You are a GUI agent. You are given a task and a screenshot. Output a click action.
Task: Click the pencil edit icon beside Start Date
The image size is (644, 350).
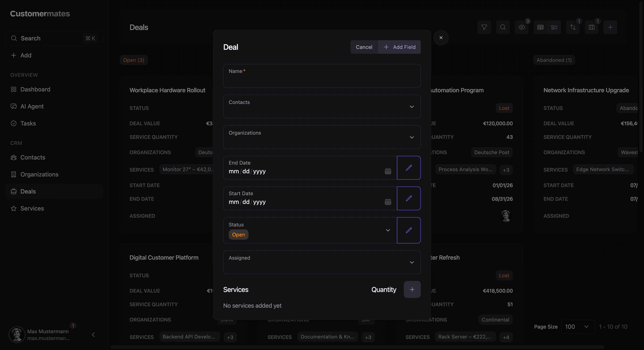pyautogui.click(x=409, y=198)
